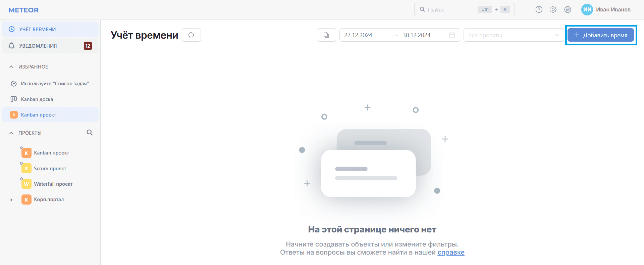
Task: Click the orange K icon in Избранное
Action: (x=14, y=115)
